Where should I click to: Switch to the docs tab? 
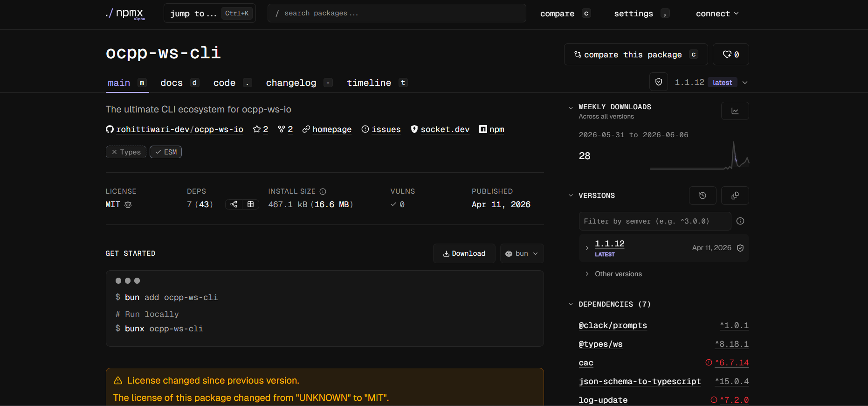coord(180,83)
